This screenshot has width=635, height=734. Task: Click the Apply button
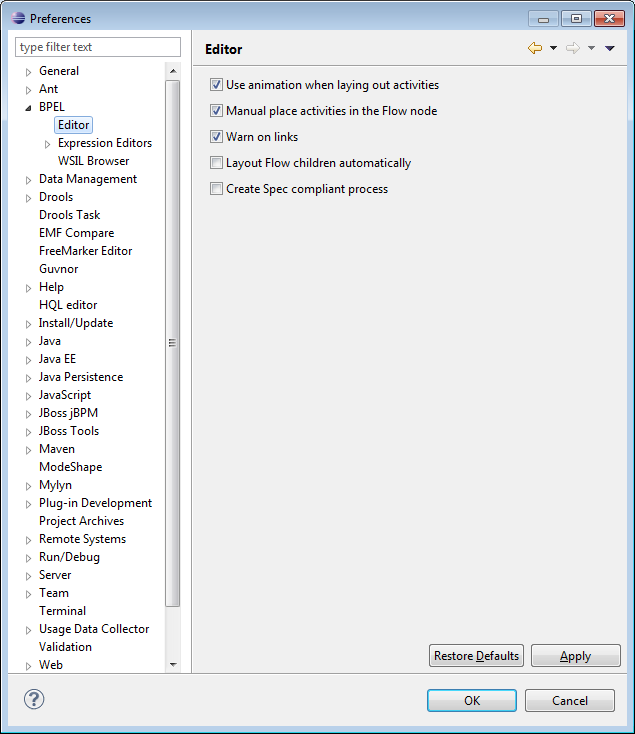click(x=575, y=656)
